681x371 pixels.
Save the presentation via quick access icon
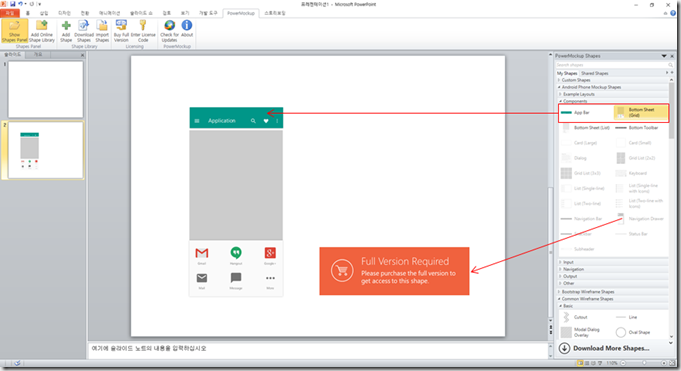click(x=13, y=4)
